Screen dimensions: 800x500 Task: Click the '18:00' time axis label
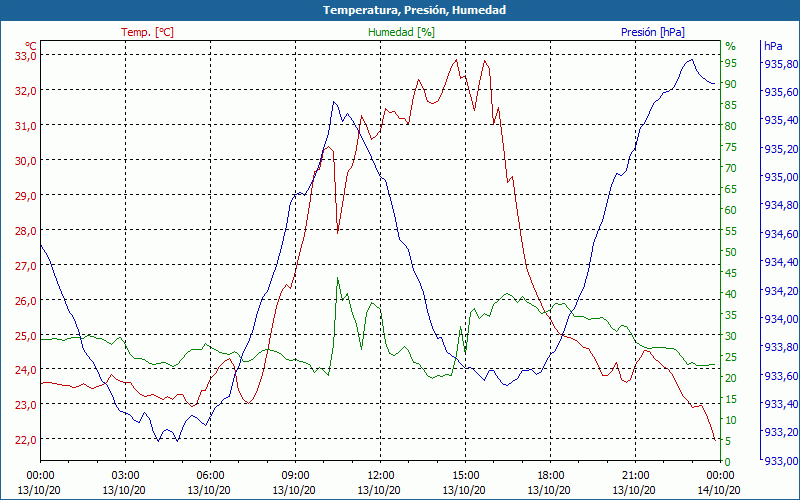pos(551,476)
